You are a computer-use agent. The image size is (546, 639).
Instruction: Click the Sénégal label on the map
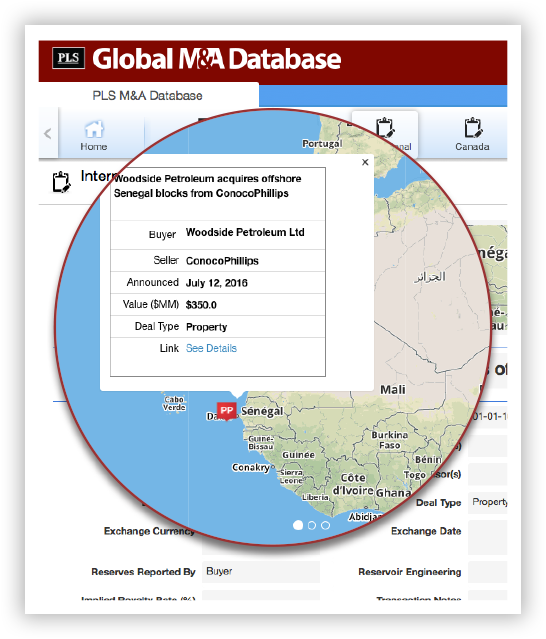[262, 411]
